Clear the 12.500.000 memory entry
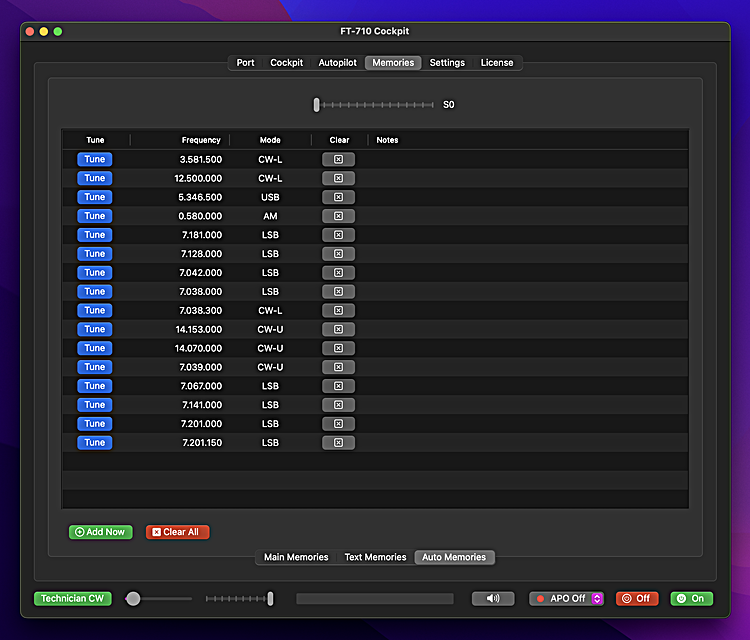 338,178
